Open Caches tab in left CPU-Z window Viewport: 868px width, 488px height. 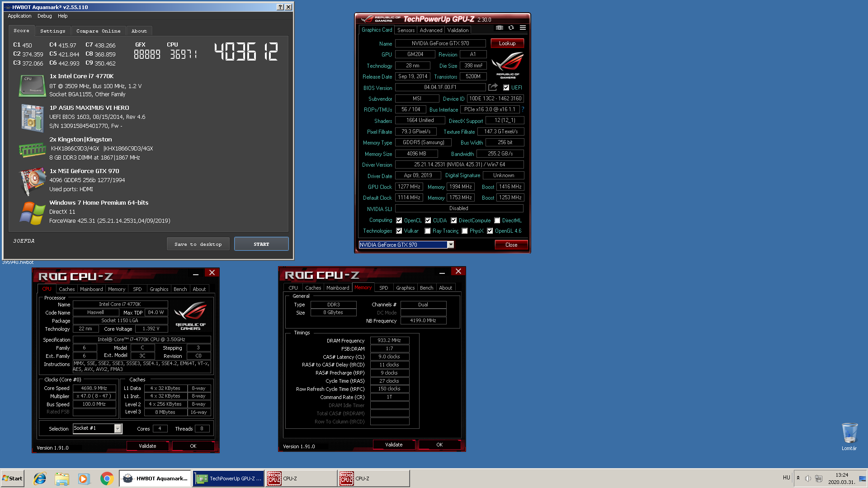66,289
